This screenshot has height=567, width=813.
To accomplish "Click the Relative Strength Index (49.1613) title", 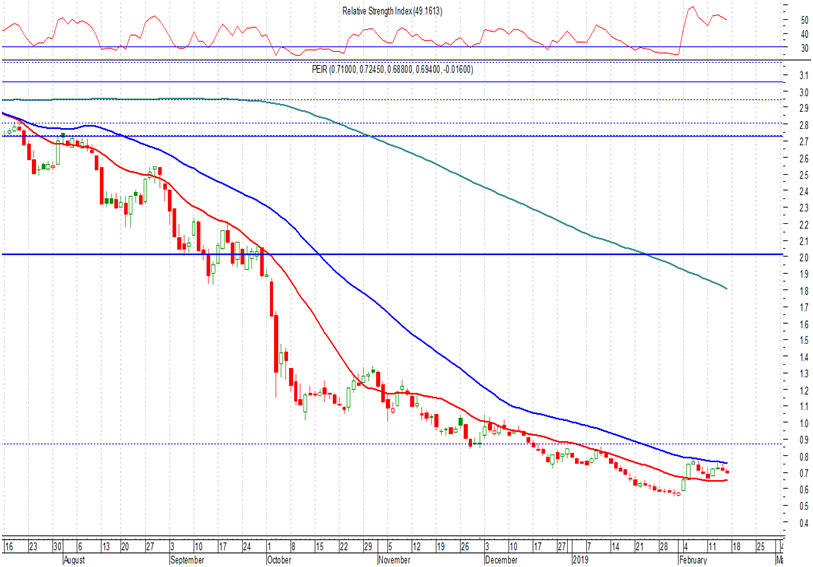I will click(392, 11).
